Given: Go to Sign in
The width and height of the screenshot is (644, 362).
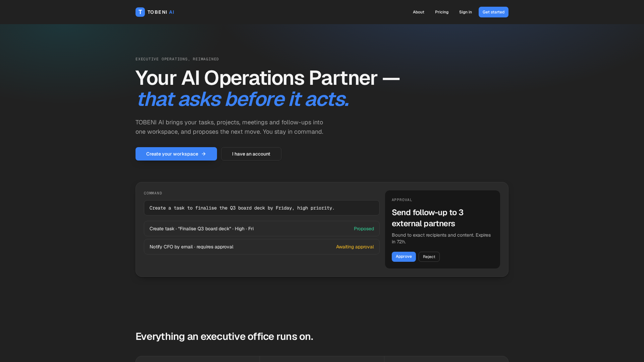Looking at the screenshot, I should [x=465, y=12].
